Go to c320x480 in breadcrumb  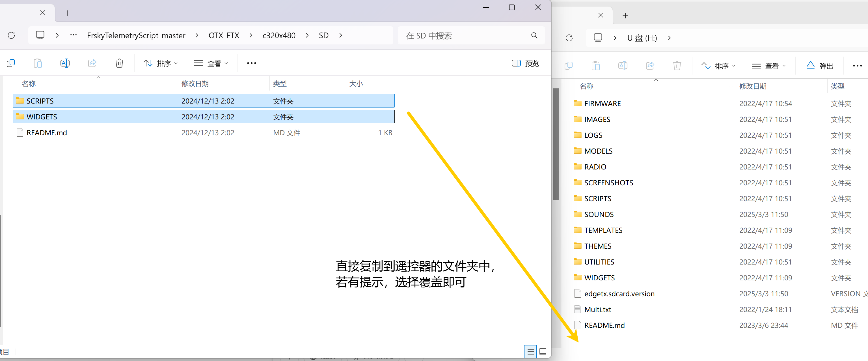point(279,35)
